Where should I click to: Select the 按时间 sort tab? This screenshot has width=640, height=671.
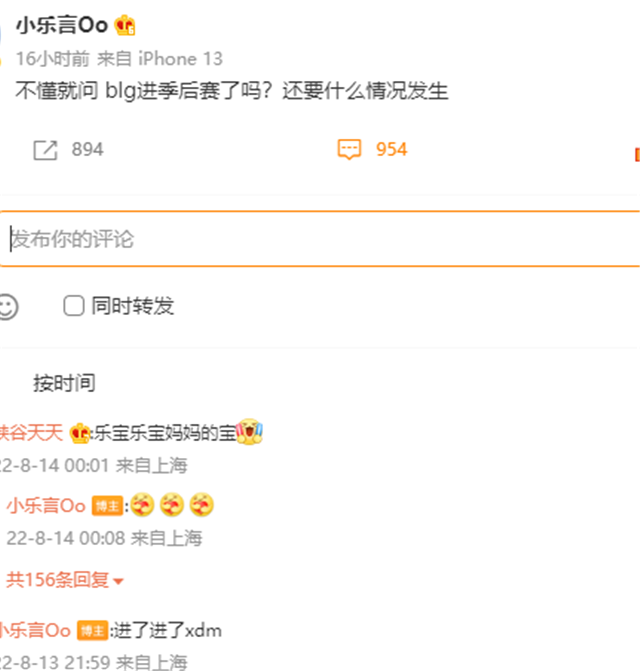click(x=65, y=383)
